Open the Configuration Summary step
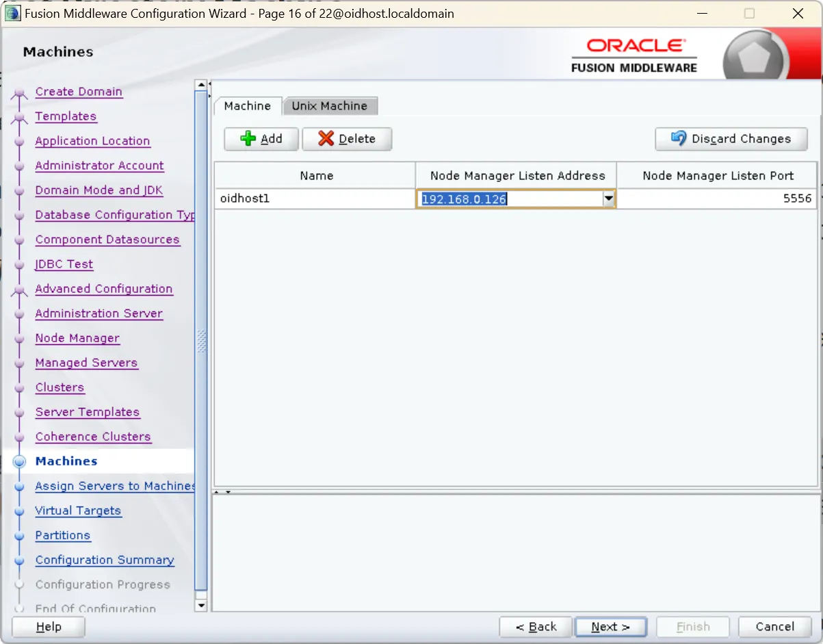The height and width of the screenshot is (644, 823). tap(105, 560)
